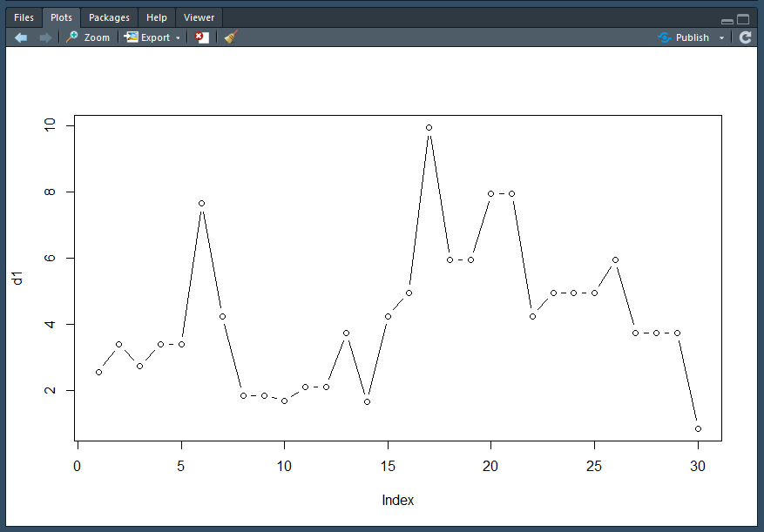
Task: Click x-axis tick label '15'
Action: pyautogui.click(x=388, y=466)
